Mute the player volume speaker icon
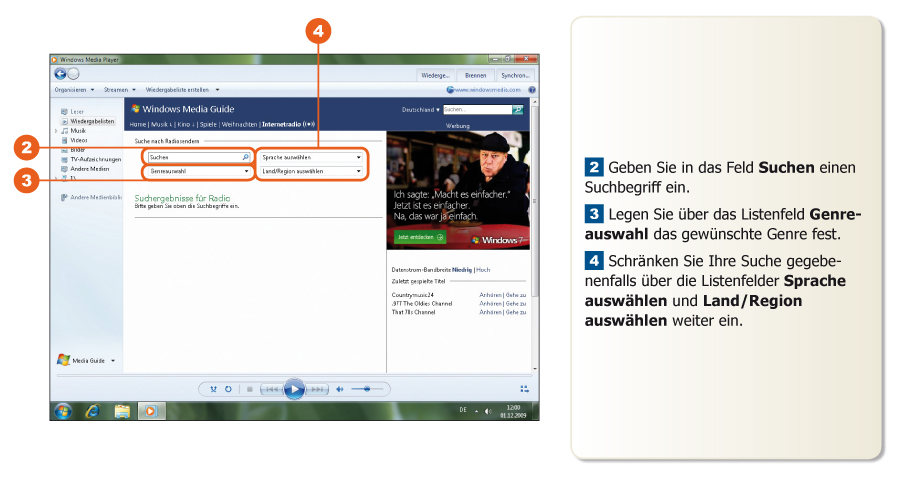 tap(340, 389)
